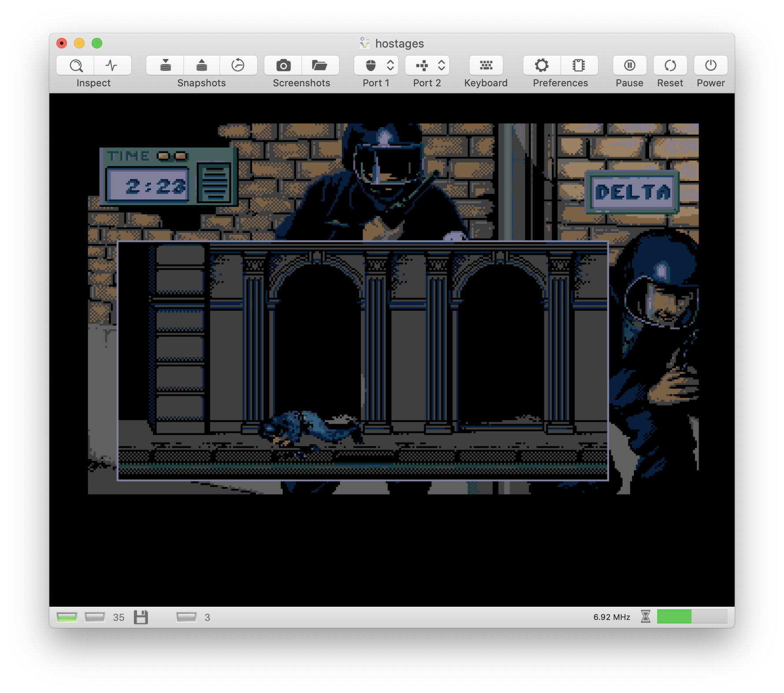Close the hostages emulator window
The height and width of the screenshot is (693, 784).
62,43
